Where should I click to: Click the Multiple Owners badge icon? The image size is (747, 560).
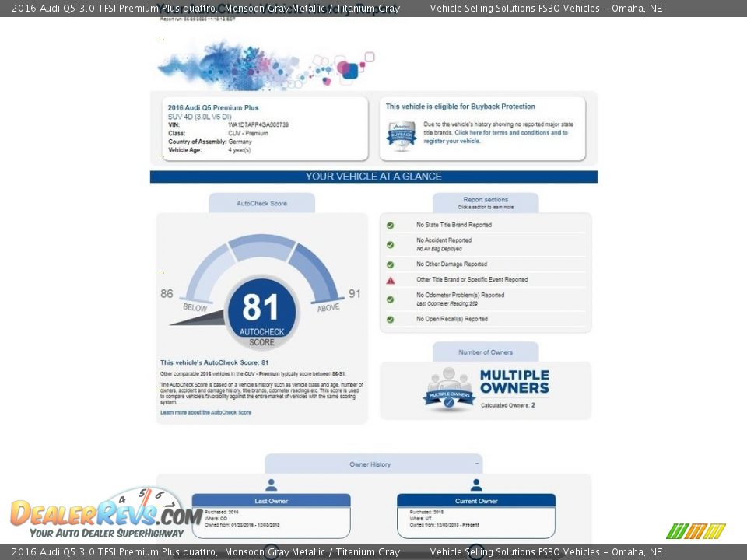[x=449, y=389]
